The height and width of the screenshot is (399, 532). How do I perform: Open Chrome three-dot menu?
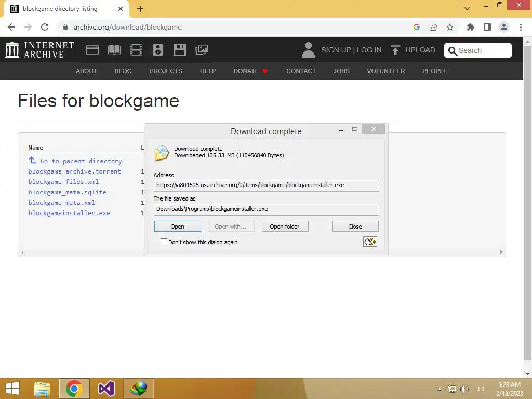pyautogui.click(x=521, y=27)
